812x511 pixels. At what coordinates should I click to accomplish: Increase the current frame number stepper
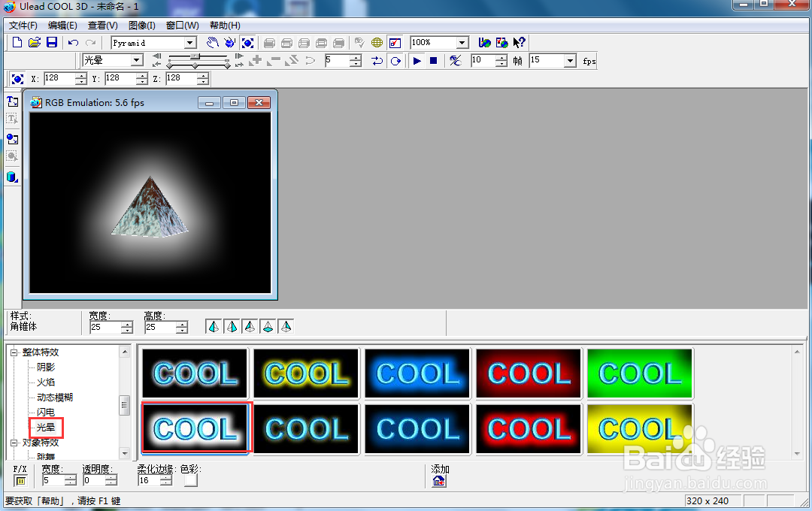coord(355,57)
